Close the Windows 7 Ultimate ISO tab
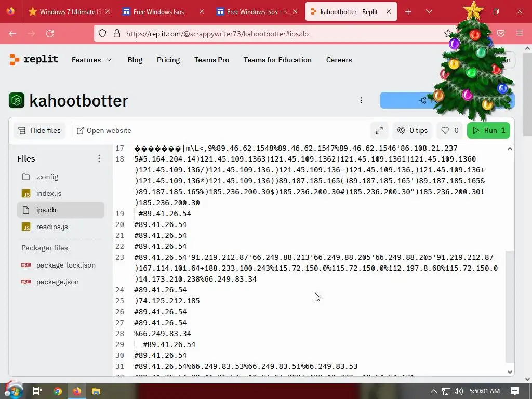 coord(108,11)
